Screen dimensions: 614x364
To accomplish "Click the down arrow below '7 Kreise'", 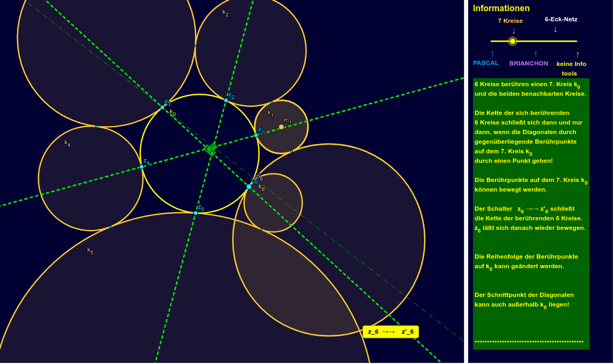I will [x=514, y=30].
